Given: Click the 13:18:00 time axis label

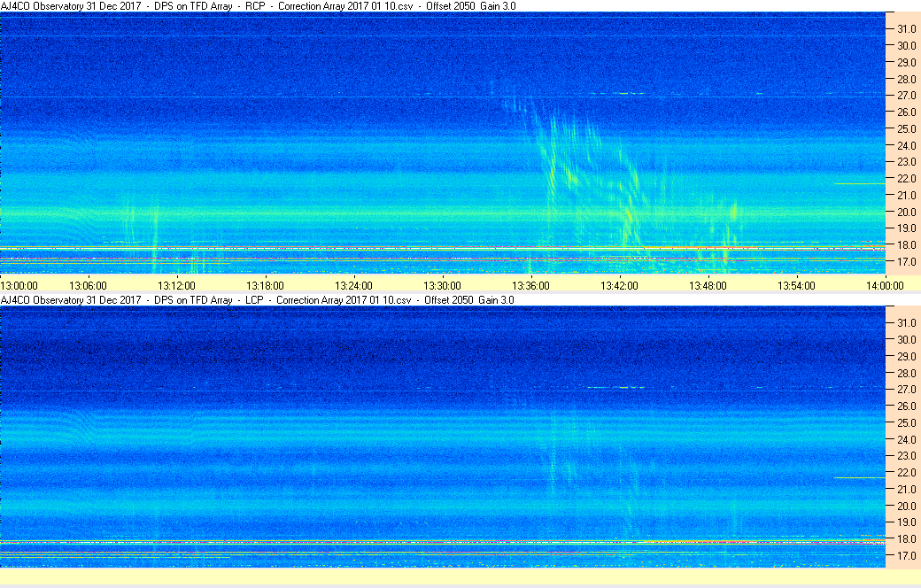Looking at the screenshot, I should tap(265, 285).
